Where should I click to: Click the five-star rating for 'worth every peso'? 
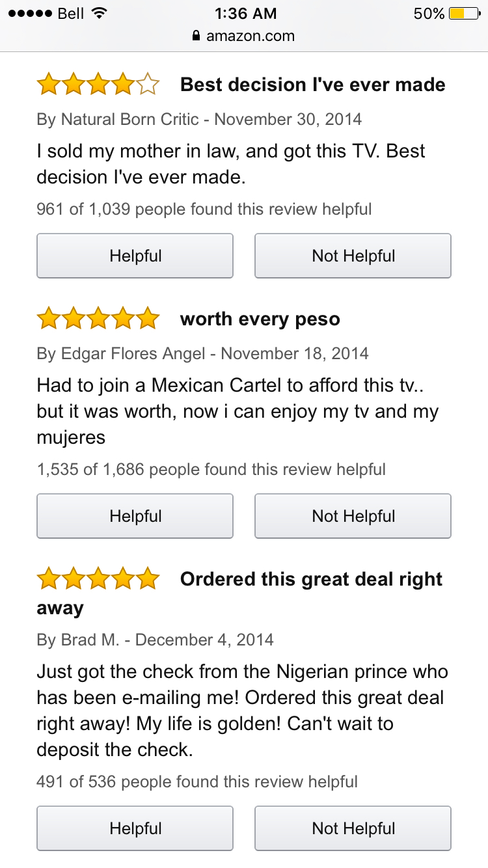click(x=98, y=319)
